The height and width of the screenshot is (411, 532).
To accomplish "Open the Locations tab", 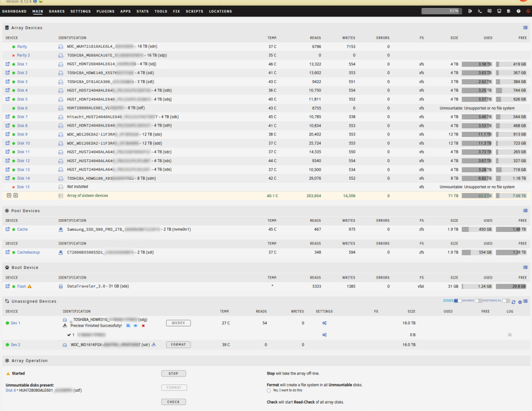I will point(221,11).
